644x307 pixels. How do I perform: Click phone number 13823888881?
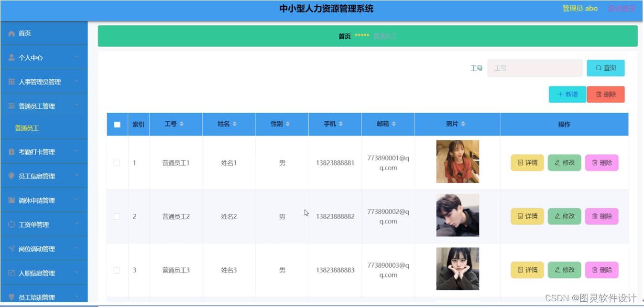(x=335, y=163)
